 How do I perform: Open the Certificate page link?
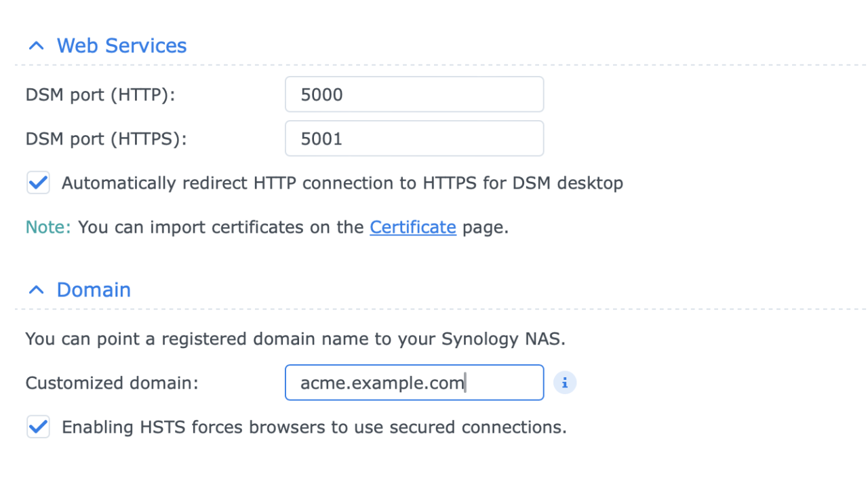[412, 227]
